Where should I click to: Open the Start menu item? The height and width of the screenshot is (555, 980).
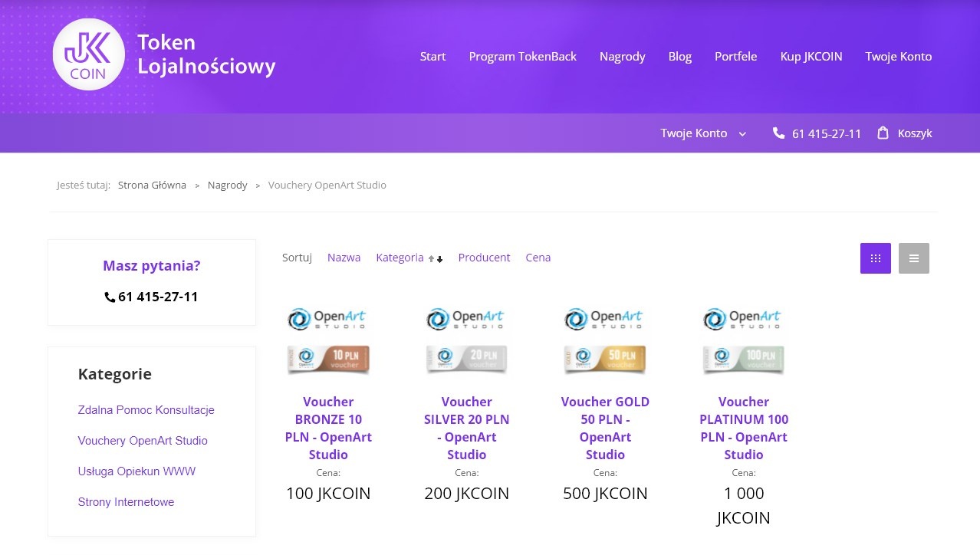click(x=432, y=56)
